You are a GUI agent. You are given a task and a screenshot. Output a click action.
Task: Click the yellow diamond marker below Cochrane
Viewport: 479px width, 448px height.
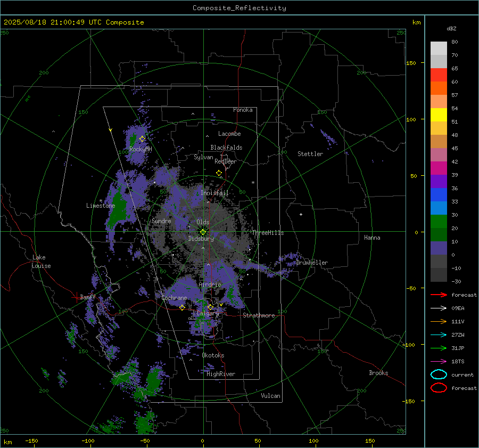coord(182,307)
